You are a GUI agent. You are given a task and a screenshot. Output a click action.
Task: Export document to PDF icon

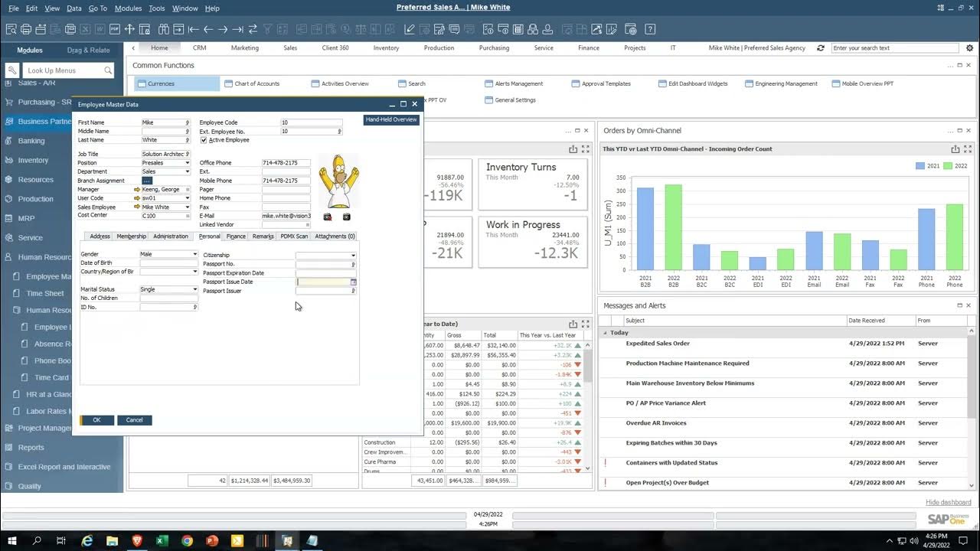pyautogui.click(x=114, y=29)
